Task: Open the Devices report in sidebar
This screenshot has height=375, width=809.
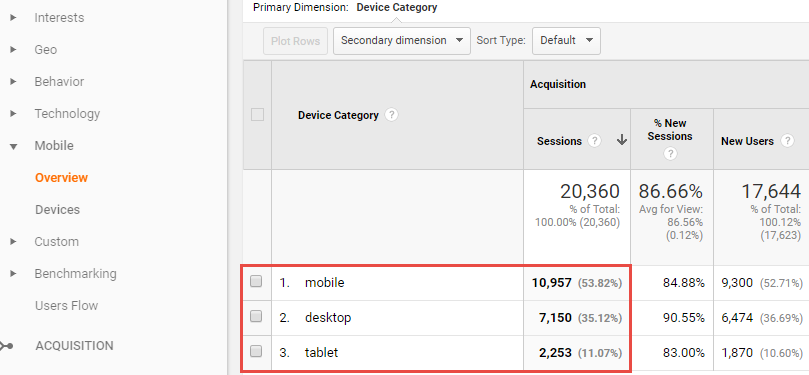Action: pyautogui.click(x=57, y=210)
